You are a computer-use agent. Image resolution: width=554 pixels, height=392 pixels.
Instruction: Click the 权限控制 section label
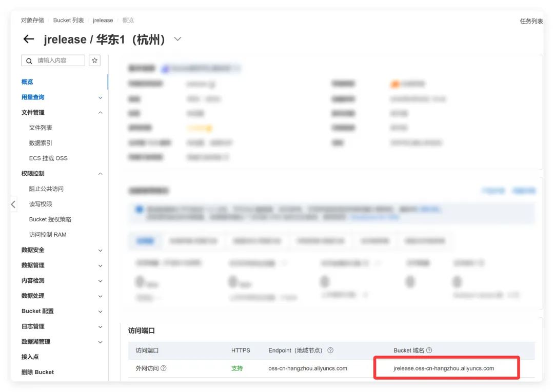(33, 173)
